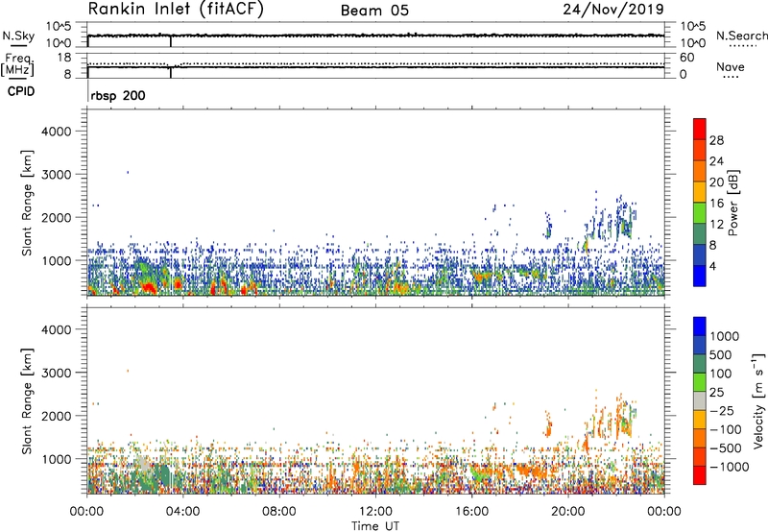
Task: Click the '60' Nave axis value
Action: [x=686, y=58]
